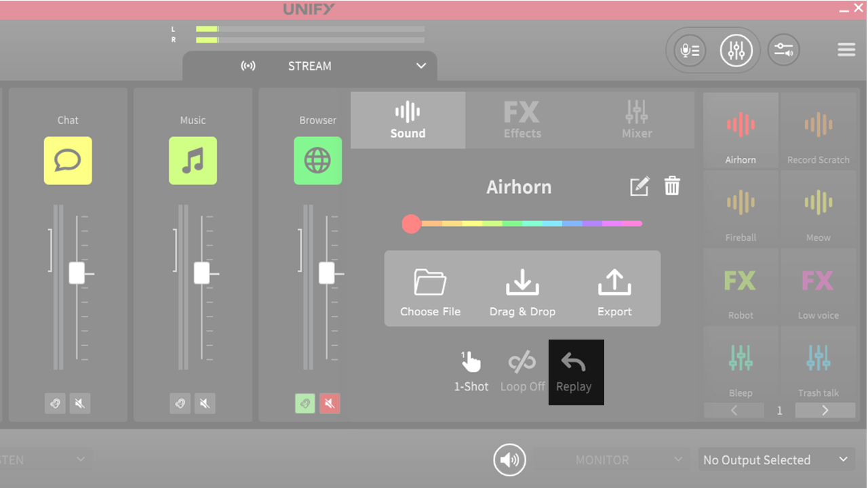Image resolution: width=868 pixels, height=488 pixels.
Task: Click the Music fader handle
Action: click(x=201, y=273)
